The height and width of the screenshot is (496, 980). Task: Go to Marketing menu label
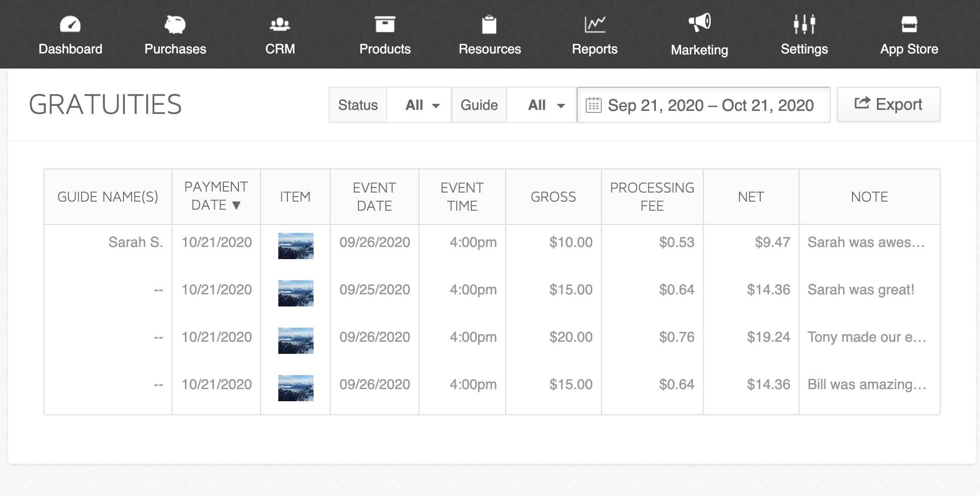click(x=700, y=50)
